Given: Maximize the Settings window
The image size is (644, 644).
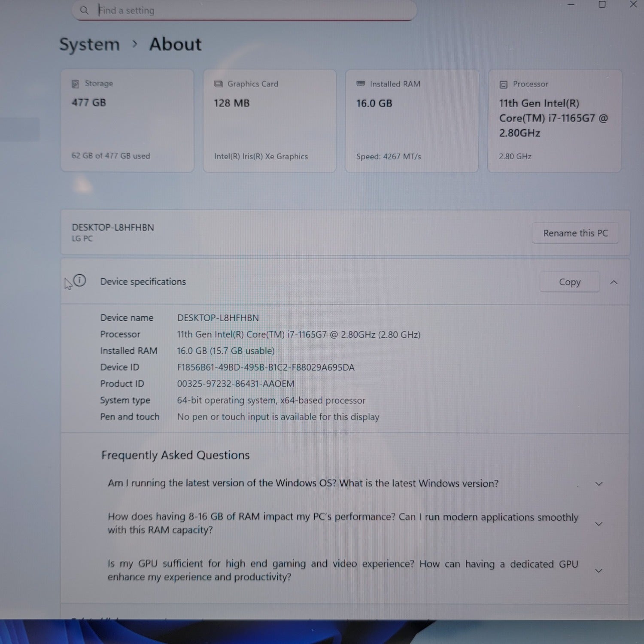Looking at the screenshot, I should pyautogui.click(x=602, y=5).
